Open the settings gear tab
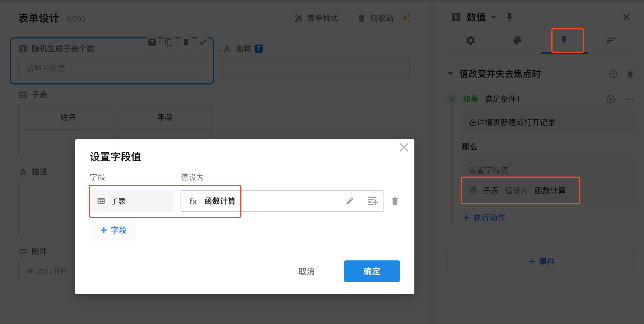The image size is (644, 324). coord(470,40)
